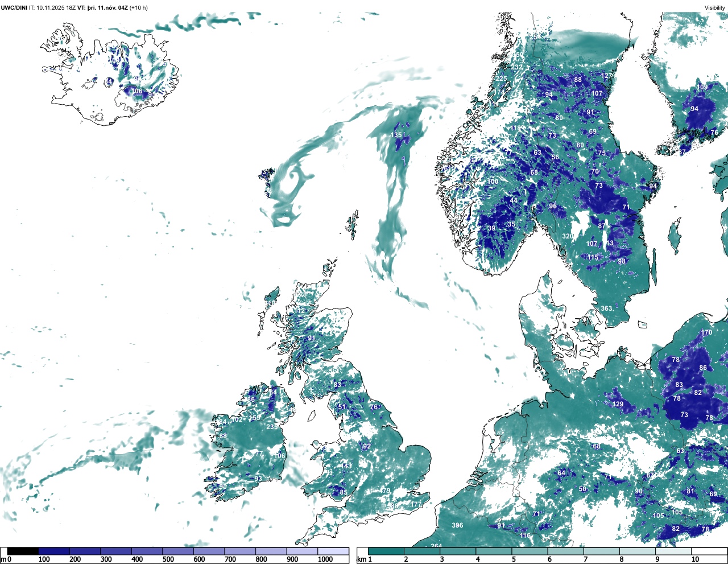Click the '232' value in northern Norway
Viewport: 728px width, 564px height.
516,67
